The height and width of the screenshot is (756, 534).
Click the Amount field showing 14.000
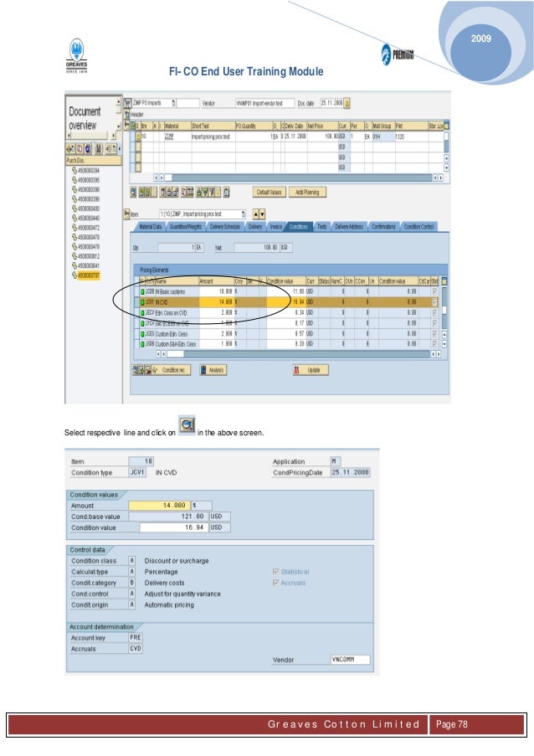click(160, 506)
